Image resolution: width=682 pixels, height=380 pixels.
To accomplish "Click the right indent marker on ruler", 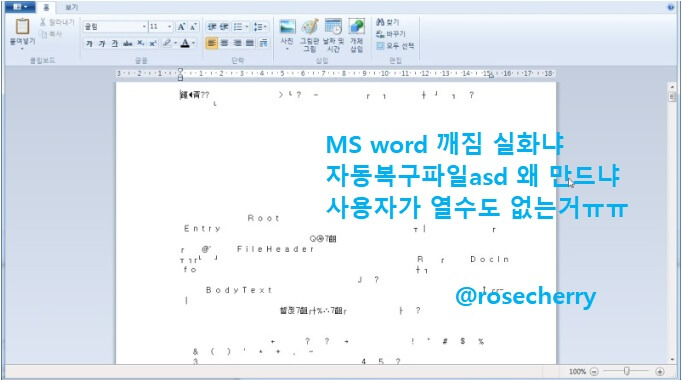I will 491,76.
